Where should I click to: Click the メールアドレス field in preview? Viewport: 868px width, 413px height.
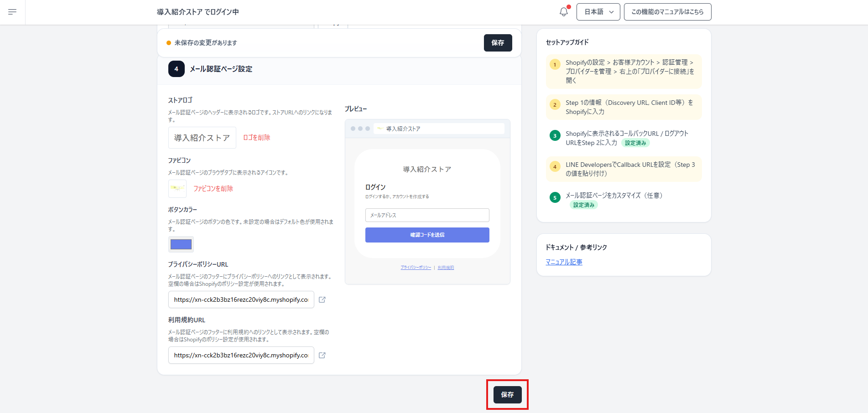[x=427, y=215]
